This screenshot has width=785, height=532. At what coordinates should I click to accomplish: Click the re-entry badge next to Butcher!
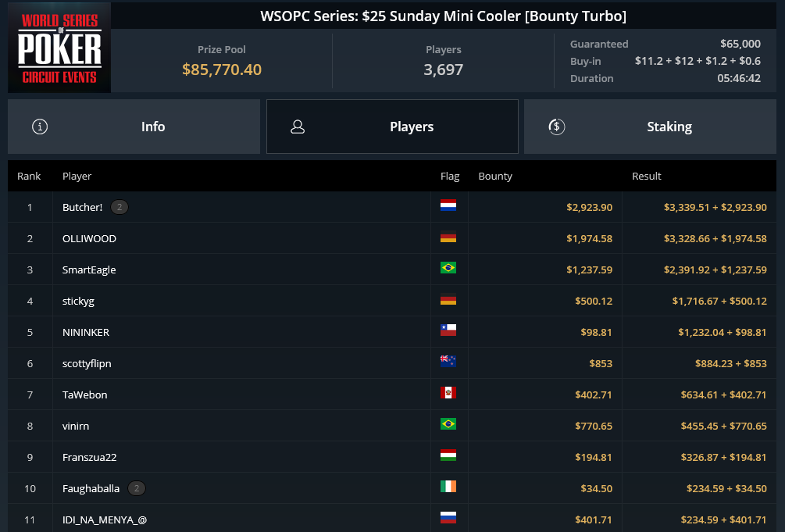pos(120,207)
